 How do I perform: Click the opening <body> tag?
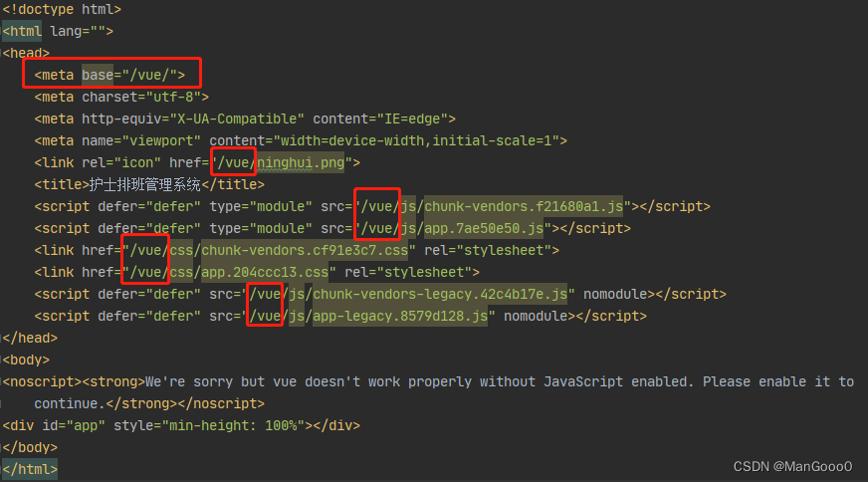tap(26, 361)
